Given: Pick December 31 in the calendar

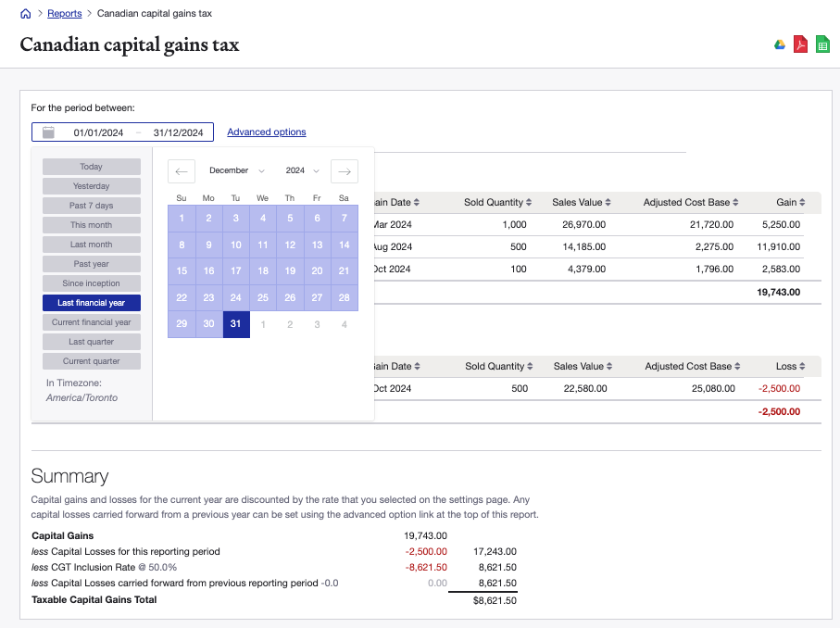Looking at the screenshot, I should [x=236, y=324].
